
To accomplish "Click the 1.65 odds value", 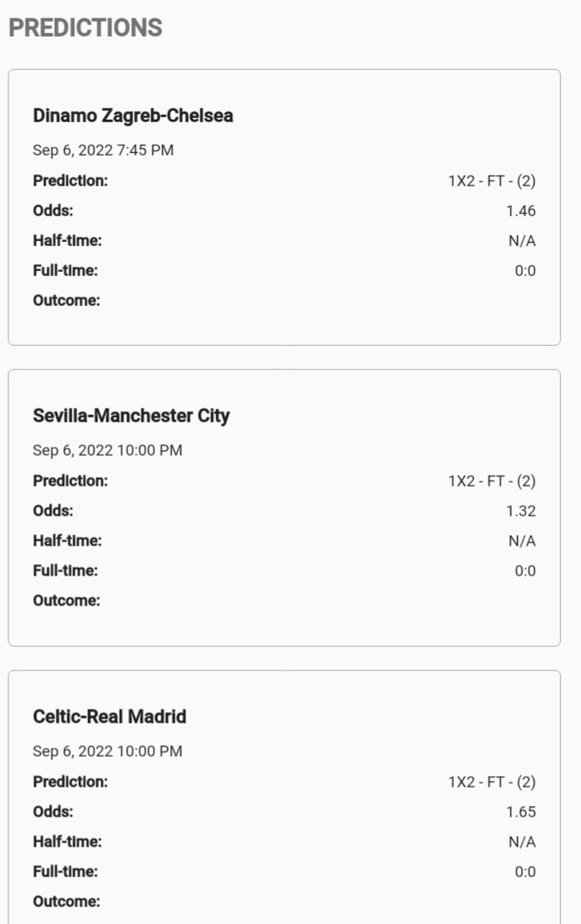I will (521, 812).
